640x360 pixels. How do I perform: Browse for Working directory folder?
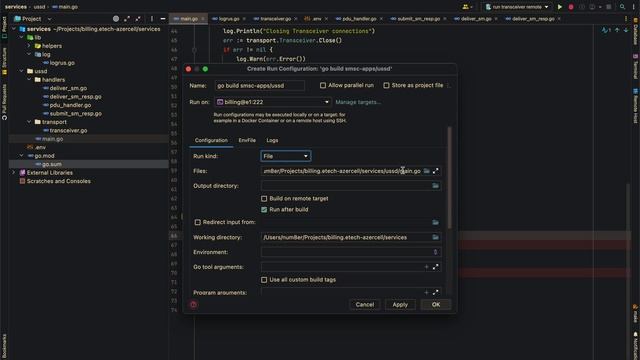(436, 237)
